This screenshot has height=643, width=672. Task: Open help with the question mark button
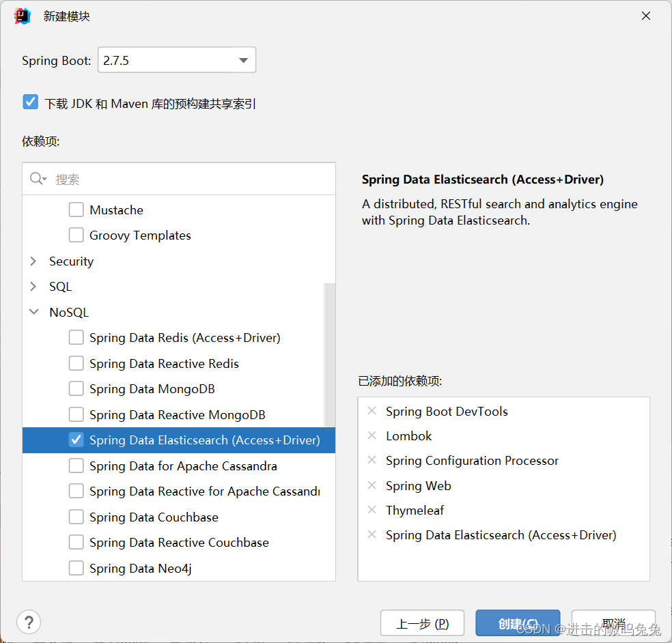(x=29, y=622)
